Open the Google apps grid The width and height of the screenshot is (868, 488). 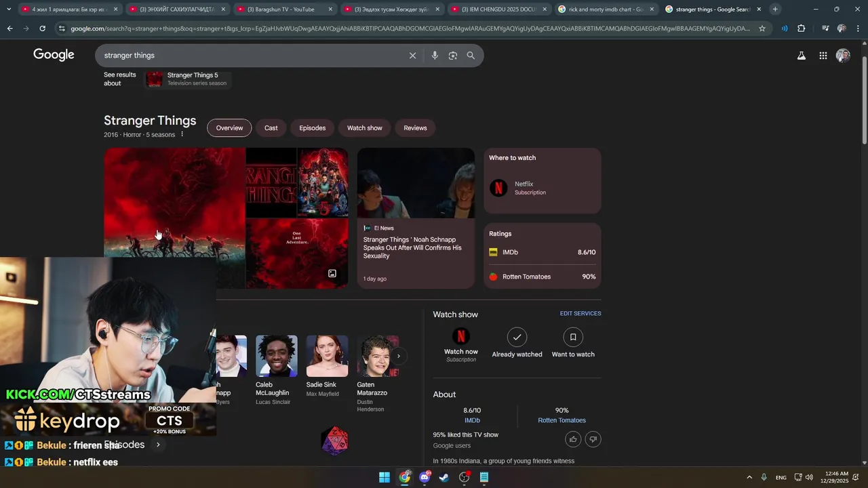tap(823, 56)
